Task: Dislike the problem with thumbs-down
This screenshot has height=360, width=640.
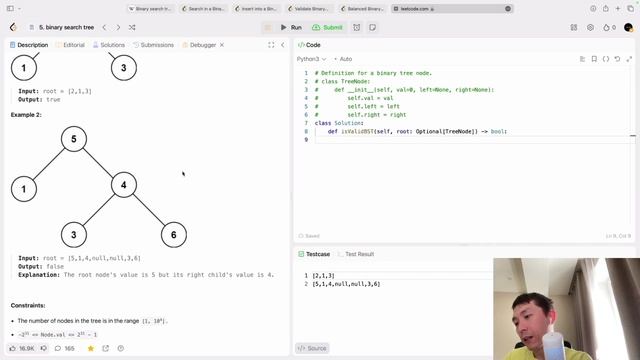Action: [44, 348]
